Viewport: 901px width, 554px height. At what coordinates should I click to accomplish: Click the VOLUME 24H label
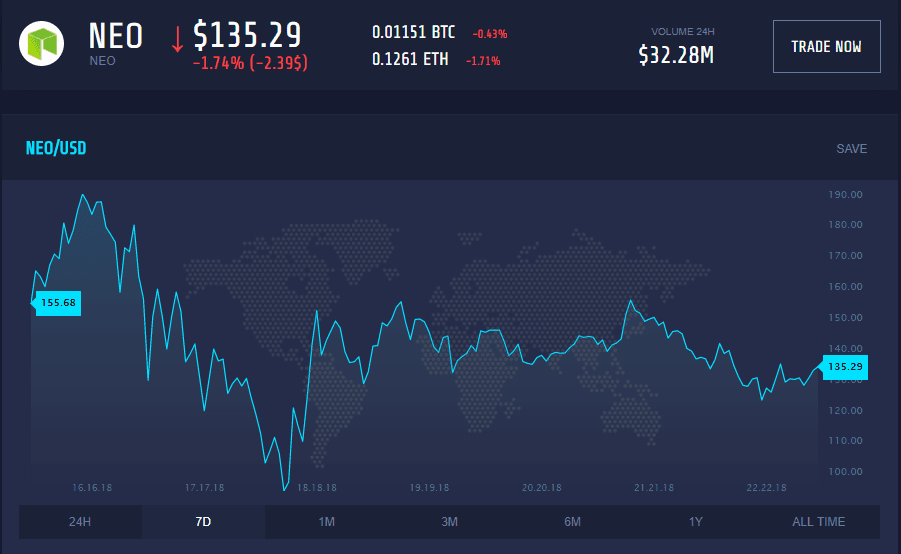tap(683, 32)
